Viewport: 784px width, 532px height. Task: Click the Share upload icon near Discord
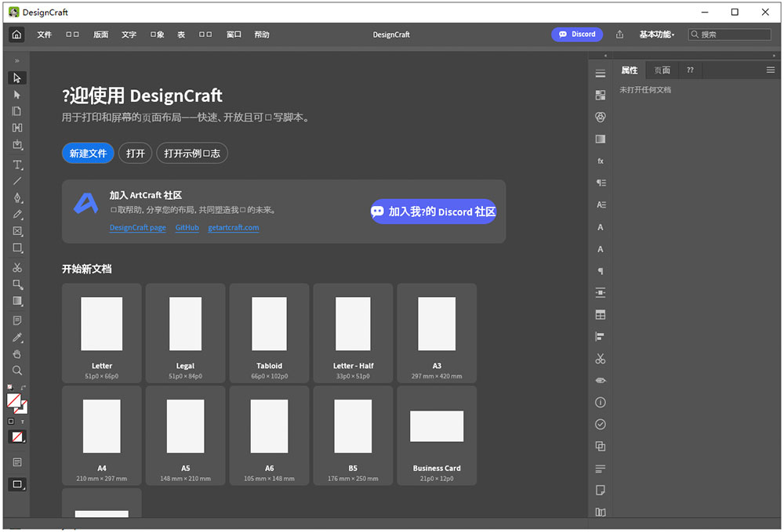[x=619, y=34]
